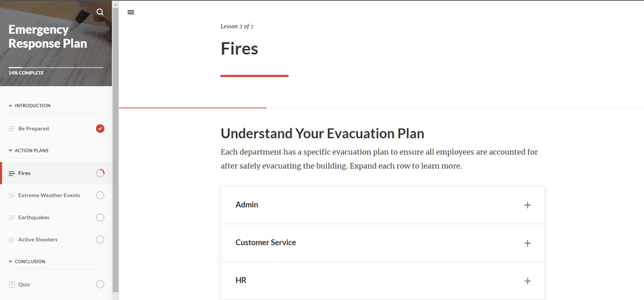The height and width of the screenshot is (300, 644).
Task: Click the 14% complete progress bar
Action: point(55,67)
